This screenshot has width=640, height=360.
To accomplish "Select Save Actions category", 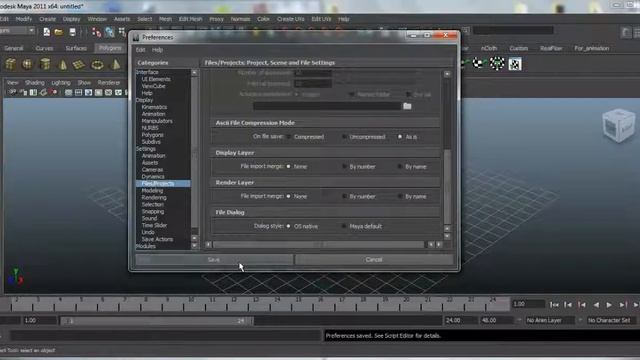I will (x=157, y=239).
